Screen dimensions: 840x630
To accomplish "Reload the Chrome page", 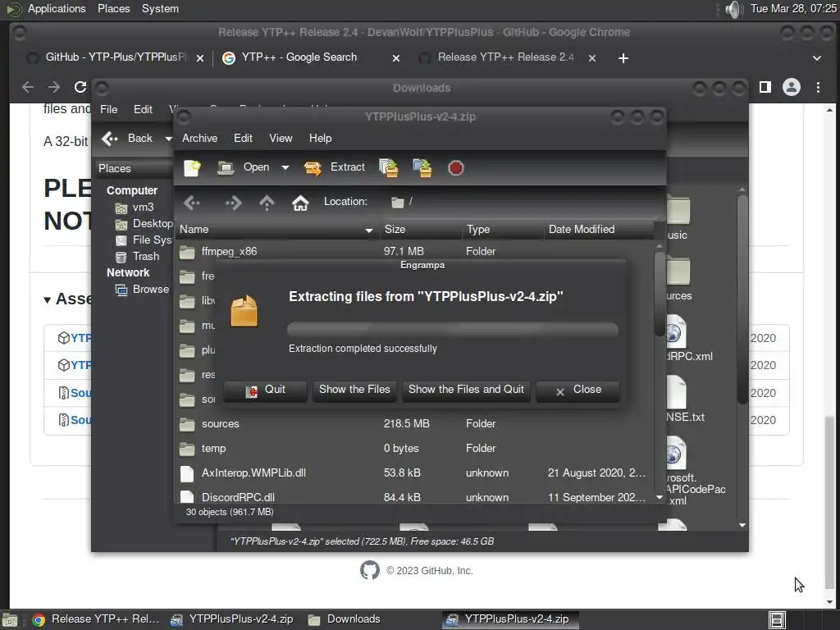I will pyautogui.click(x=80, y=87).
